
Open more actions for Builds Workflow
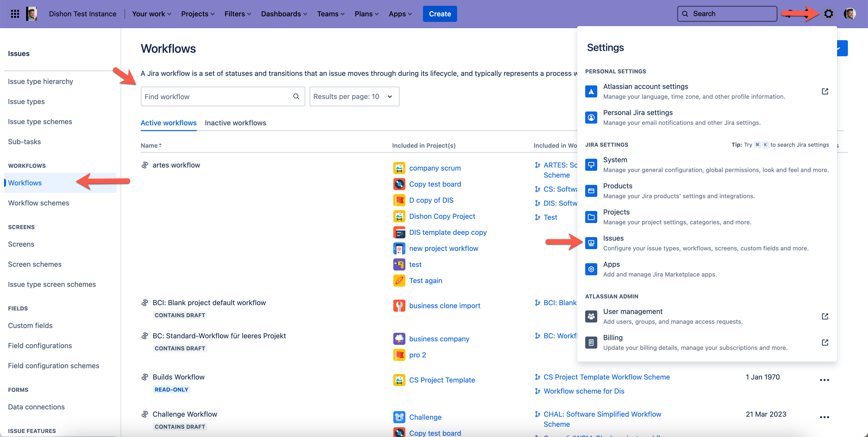click(x=824, y=380)
